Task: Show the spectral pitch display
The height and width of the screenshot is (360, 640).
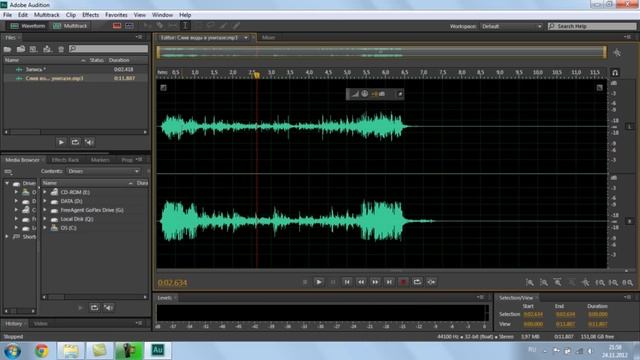Action: pyautogui.click(x=129, y=26)
